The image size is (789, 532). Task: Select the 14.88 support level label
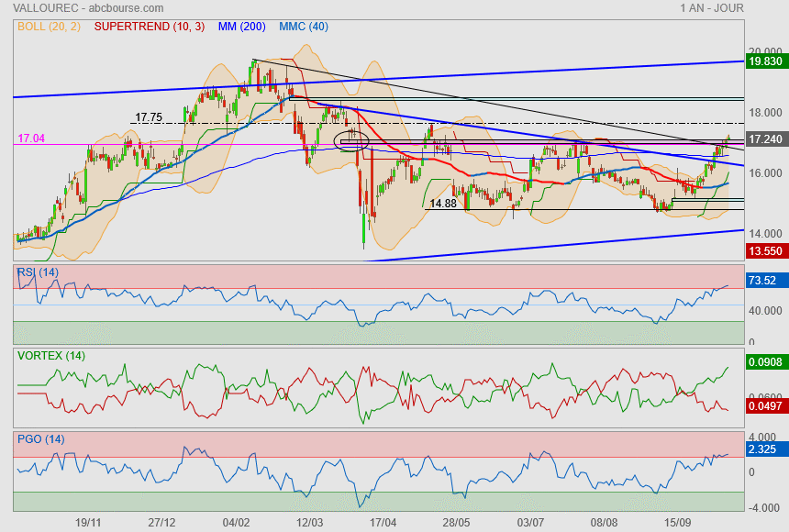pyautogui.click(x=443, y=204)
